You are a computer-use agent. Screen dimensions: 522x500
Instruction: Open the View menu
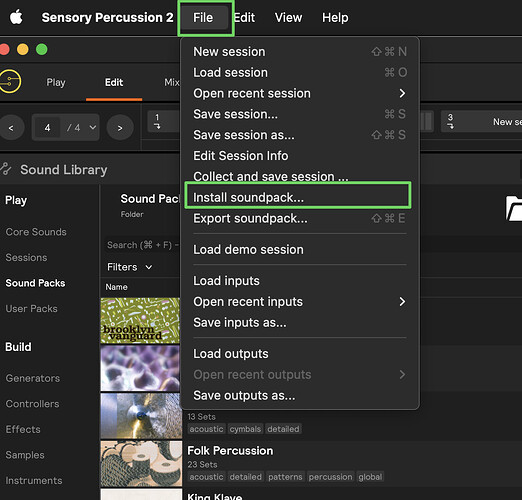click(x=288, y=17)
